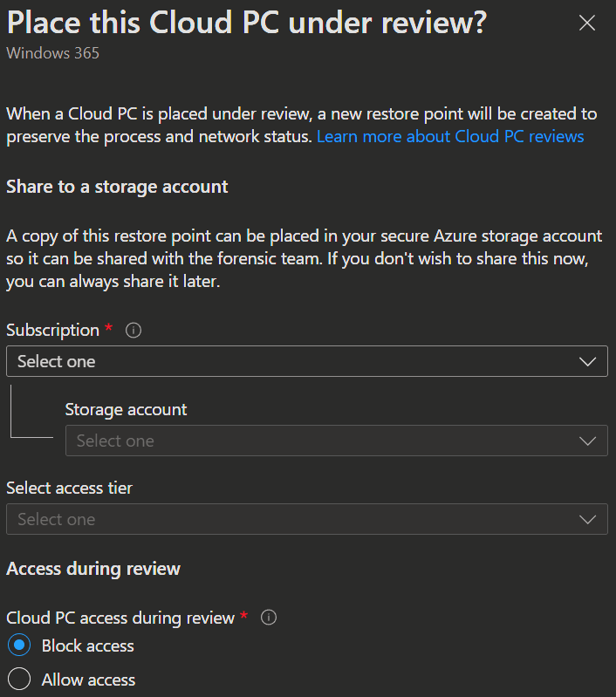Click the Block access label text

coord(88,646)
